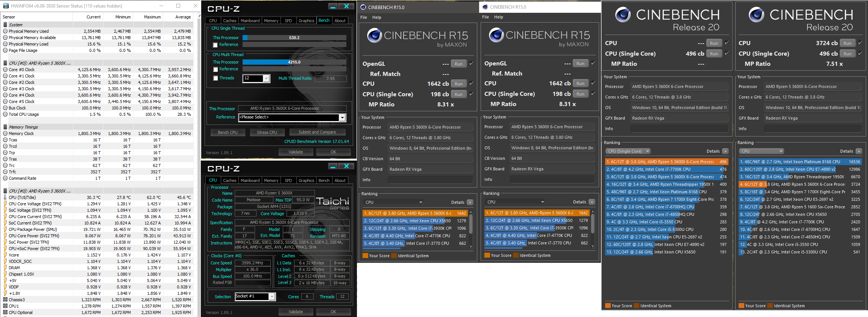This screenshot has width=868, height=317.
Task: Click the voltage icon beside CPU Core Voltage (SVI2 TFN)
Action: pyautogui.click(x=5, y=204)
